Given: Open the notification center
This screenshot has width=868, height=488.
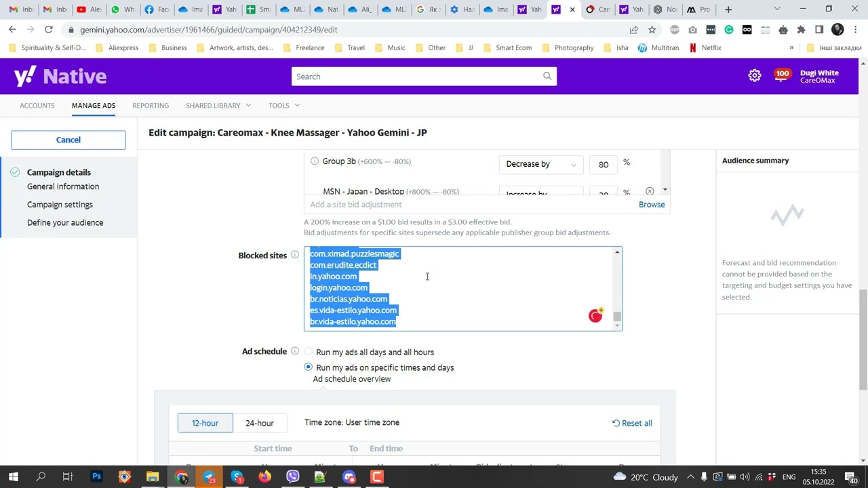Looking at the screenshot, I should (x=852, y=476).
